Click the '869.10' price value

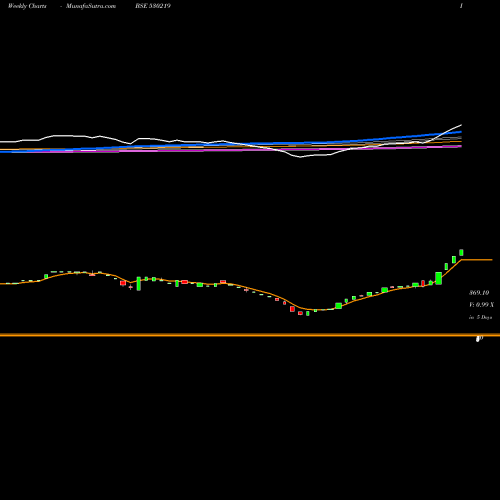click(x=479, y=293)
